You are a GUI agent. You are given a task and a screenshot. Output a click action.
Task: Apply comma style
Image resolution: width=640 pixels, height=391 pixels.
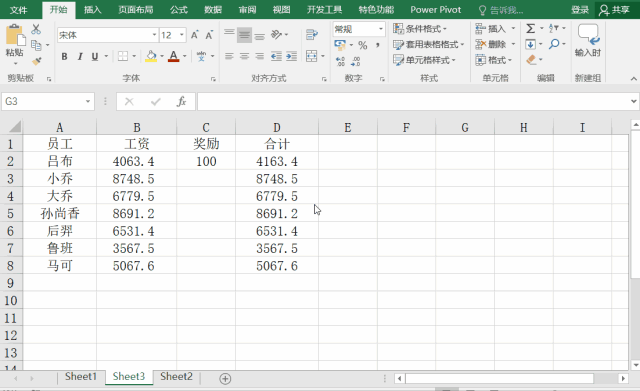378,45
